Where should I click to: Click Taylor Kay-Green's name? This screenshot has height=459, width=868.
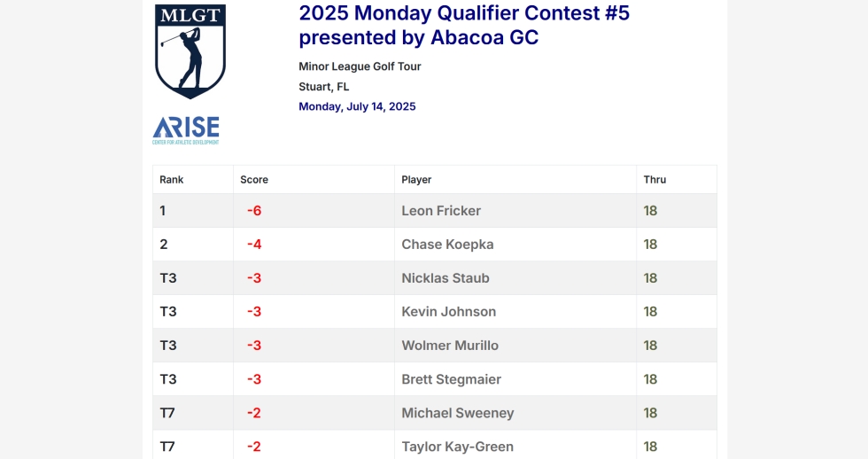tap(457, 447)
